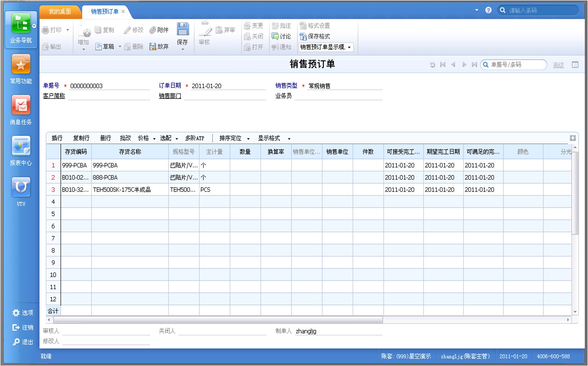The image size is (588, 366).
Task: Open the title bar dropdown arrow near help
Action: click(x=477, y=10)
